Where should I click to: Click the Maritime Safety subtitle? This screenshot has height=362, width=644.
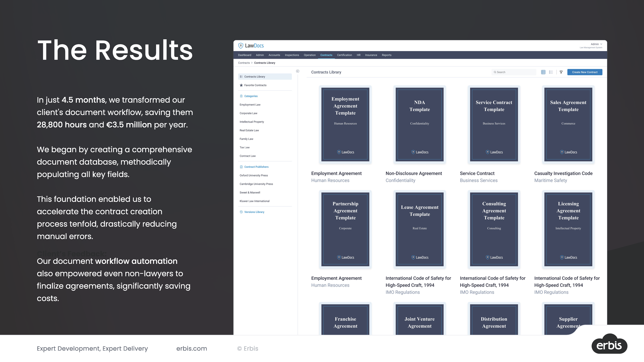click(x=551, y=180)
